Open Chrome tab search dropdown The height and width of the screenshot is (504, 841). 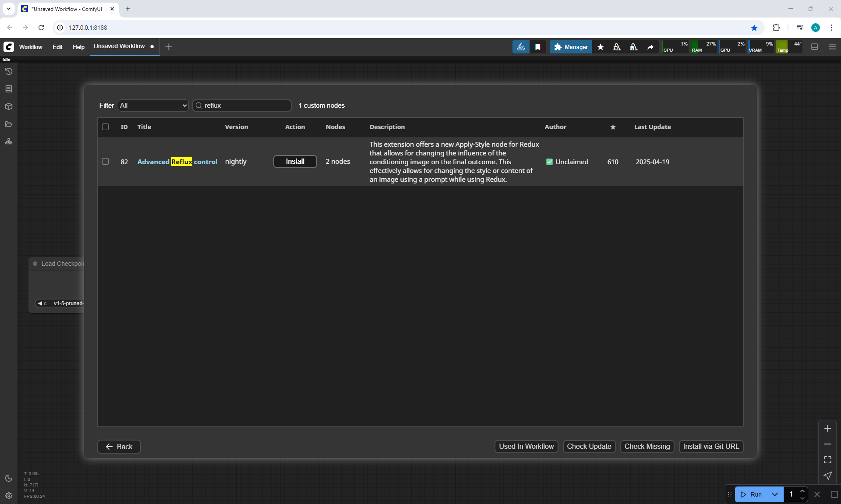8,9
